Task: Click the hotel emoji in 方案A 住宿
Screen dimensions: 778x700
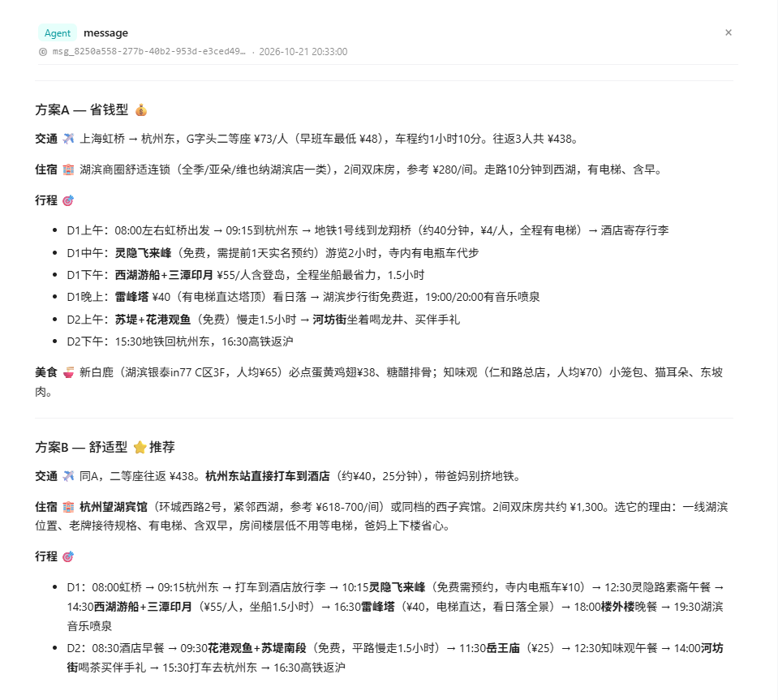Action: (x=68, y=170)
